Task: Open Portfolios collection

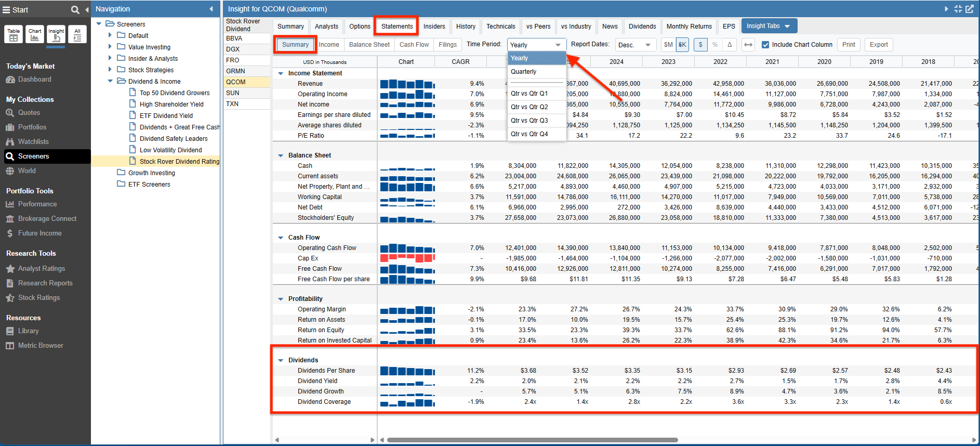Action: [32, 127]
